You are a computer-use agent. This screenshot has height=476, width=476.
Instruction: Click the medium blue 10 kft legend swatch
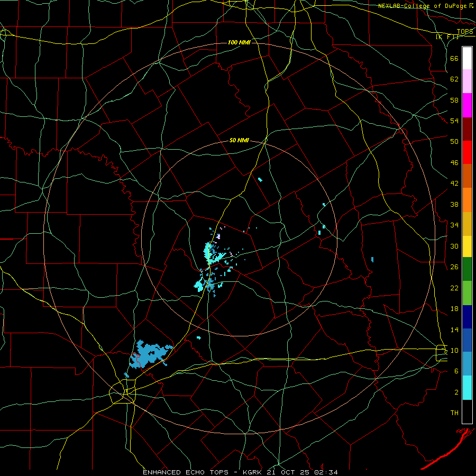(x=467, y=340)
